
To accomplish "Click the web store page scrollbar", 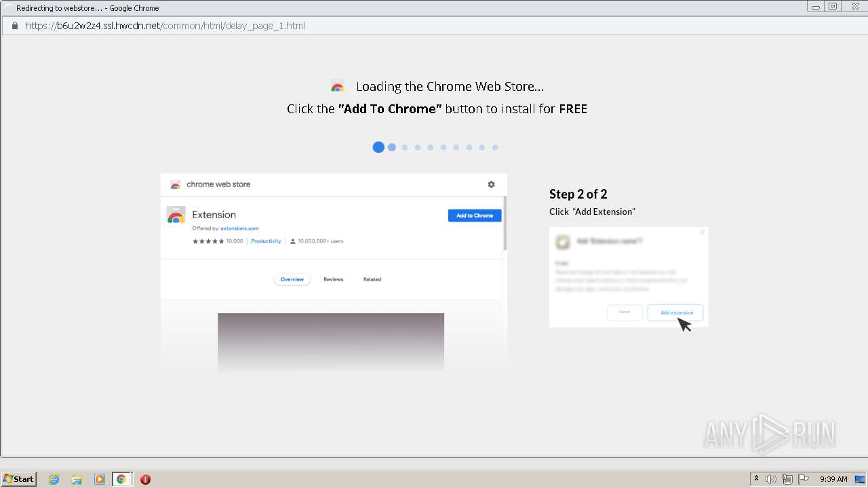I will click(505, 224).
